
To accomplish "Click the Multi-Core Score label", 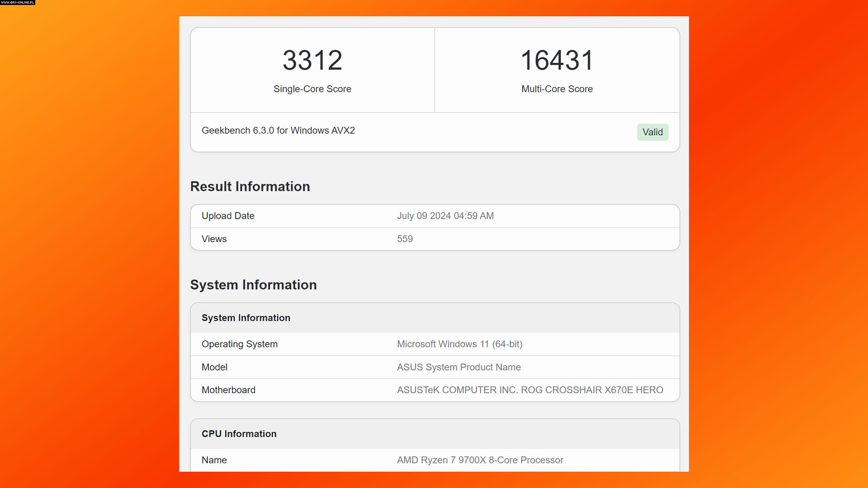I will [557, 89].
